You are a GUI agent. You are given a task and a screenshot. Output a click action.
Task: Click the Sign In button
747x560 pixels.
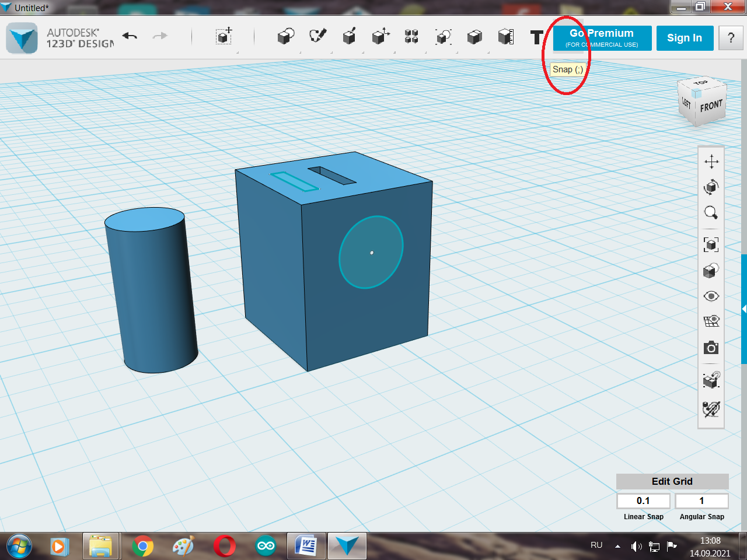pos(685,38)
